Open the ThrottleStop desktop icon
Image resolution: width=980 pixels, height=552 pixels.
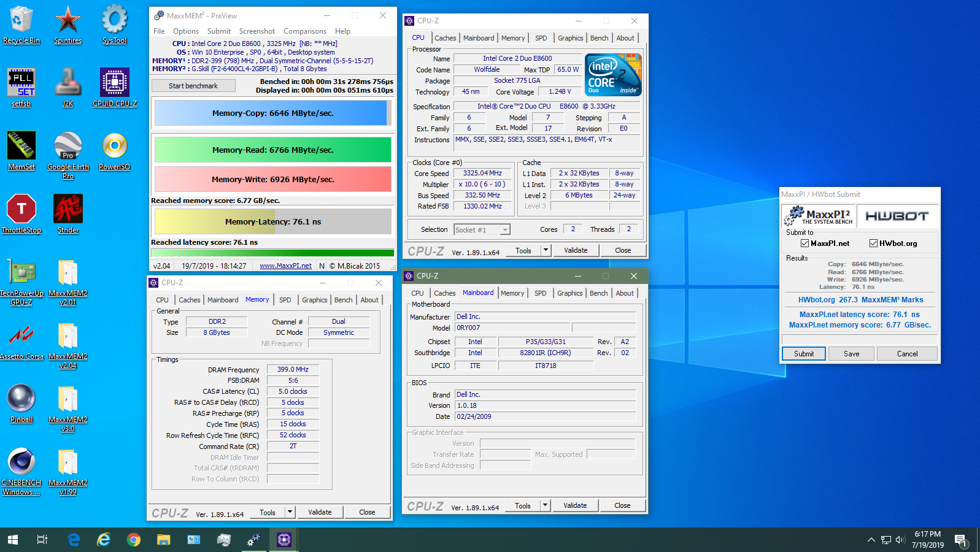point(21,214)
